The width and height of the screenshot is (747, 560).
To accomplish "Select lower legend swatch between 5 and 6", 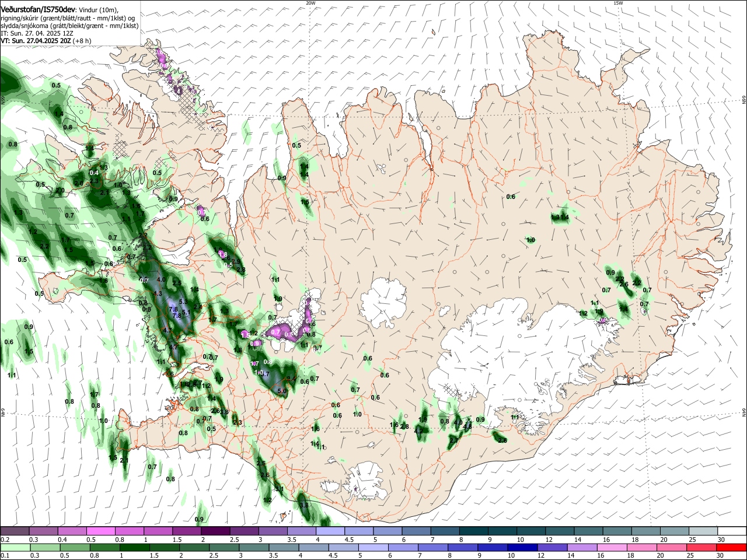I will click(x=373, y=547).
